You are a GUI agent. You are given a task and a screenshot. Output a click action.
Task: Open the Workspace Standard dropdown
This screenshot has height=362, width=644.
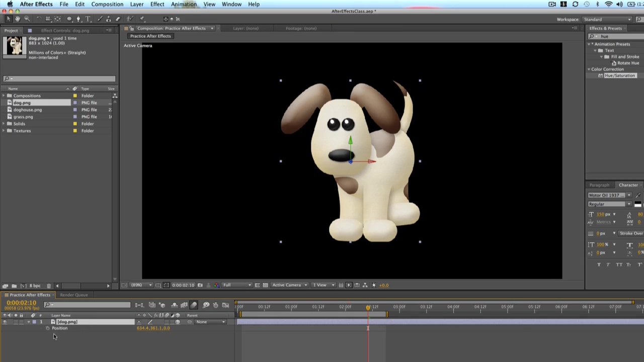click(607, 19)
